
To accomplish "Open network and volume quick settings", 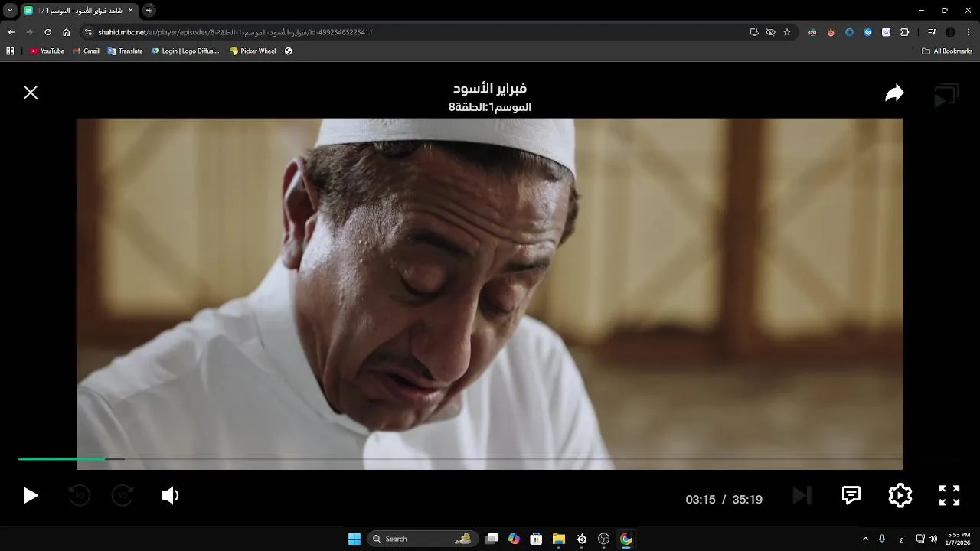I will [926, 539].
